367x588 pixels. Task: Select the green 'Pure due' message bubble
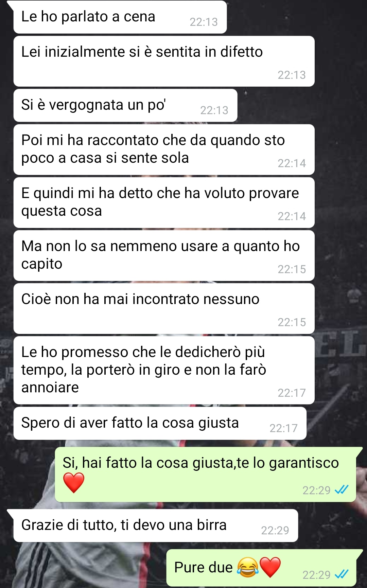[261, 568]
